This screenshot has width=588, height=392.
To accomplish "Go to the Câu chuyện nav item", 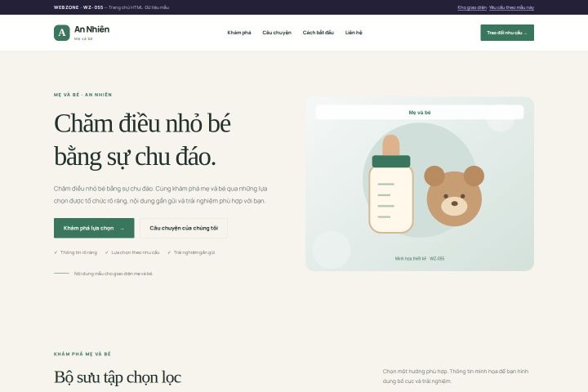I will click(x=277, y=33).
